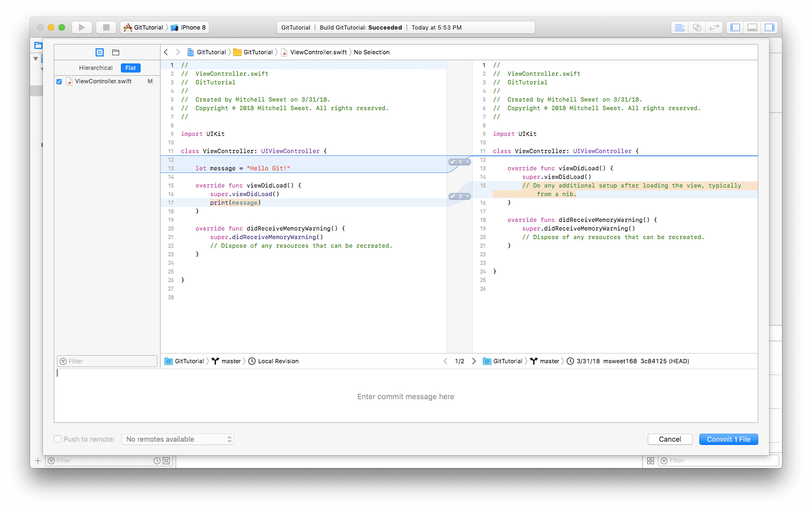Show the Version editor
Screen dimensions: 812x511
pos(714,27)
